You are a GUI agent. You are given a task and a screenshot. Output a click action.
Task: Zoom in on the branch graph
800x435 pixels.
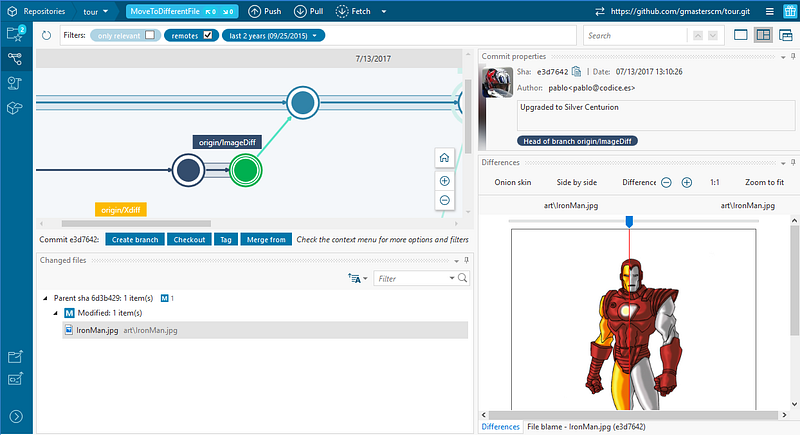pyautogui.click(x=444, y=181)
